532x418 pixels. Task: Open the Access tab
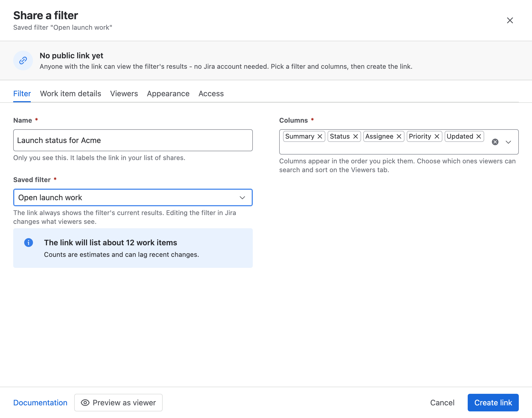[211, 94]
